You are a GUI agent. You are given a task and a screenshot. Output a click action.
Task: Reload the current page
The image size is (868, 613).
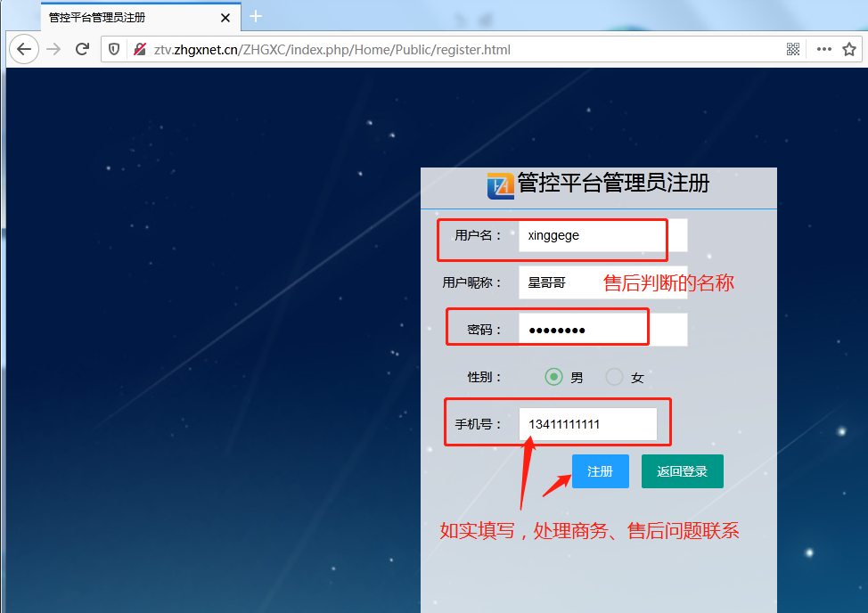(x=82, y=49)
